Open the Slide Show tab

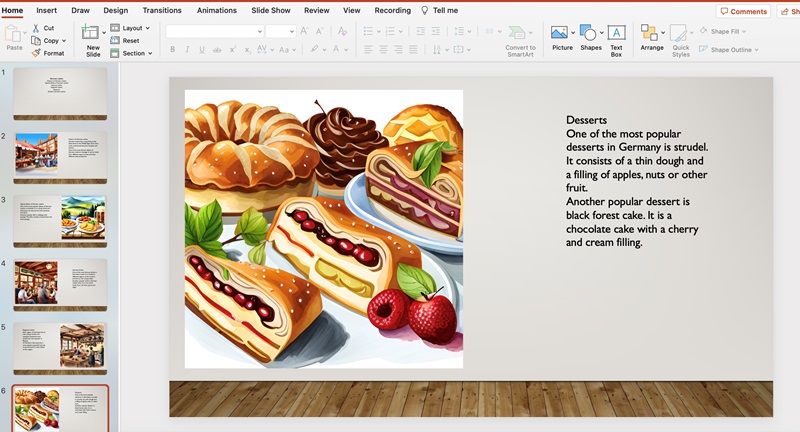[x=270, y=10]
